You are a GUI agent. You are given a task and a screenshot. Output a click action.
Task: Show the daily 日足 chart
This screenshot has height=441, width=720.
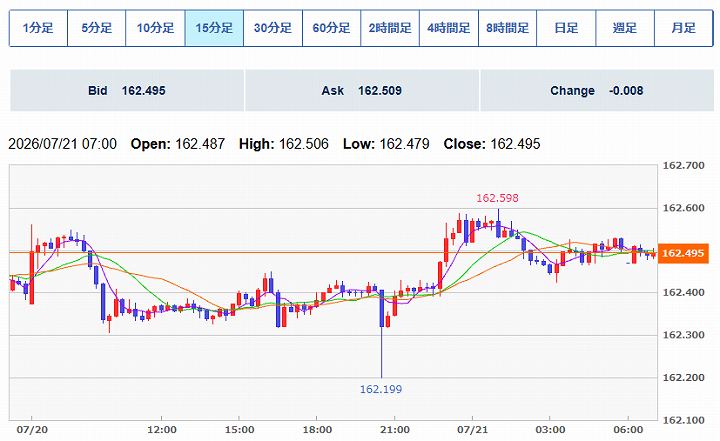click(x=566, y=28)
